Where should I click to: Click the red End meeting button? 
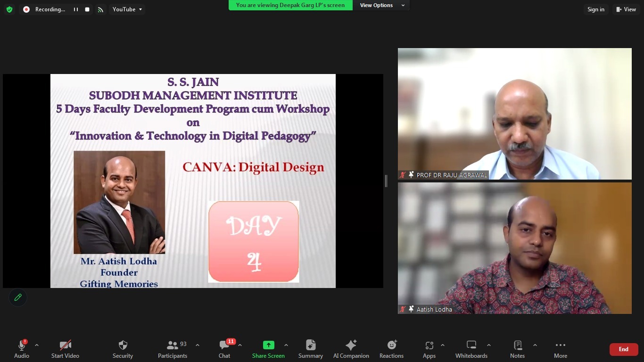[623, 349]
